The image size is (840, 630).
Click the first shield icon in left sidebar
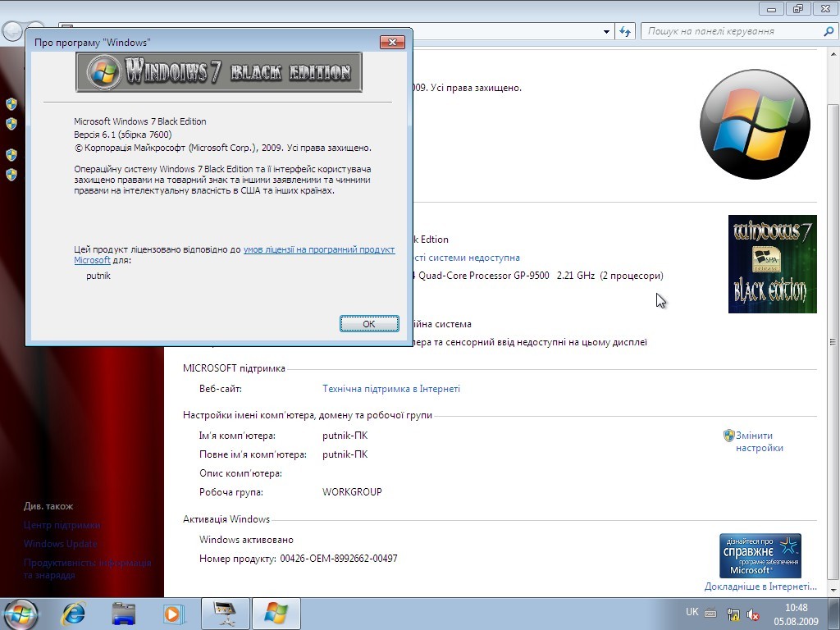tap(11, 104)
